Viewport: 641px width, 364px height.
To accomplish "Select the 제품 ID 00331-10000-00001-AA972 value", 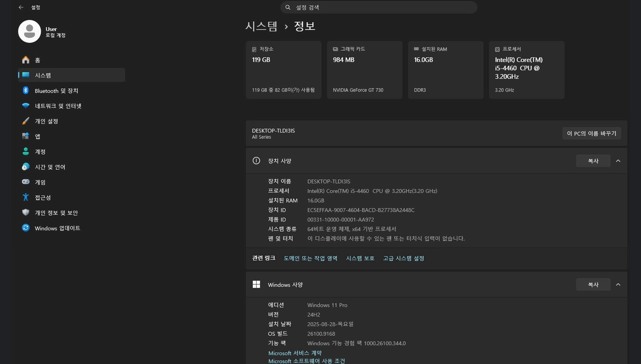I will (341, 219).
